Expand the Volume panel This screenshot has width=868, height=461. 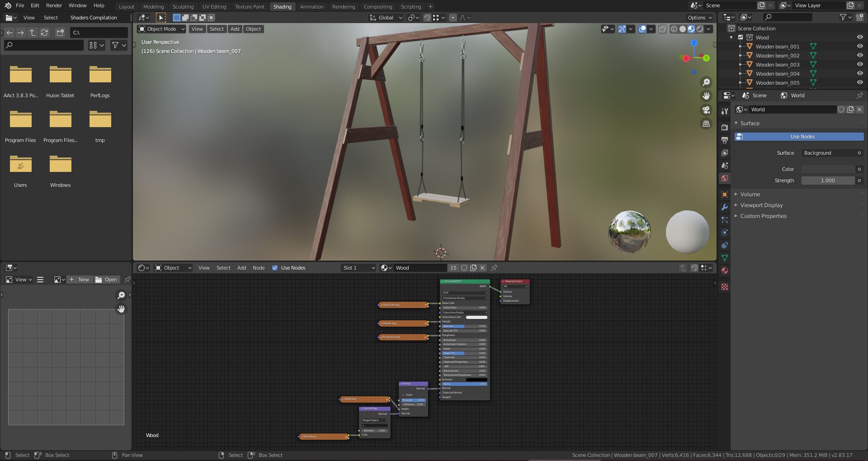[750, 194]
